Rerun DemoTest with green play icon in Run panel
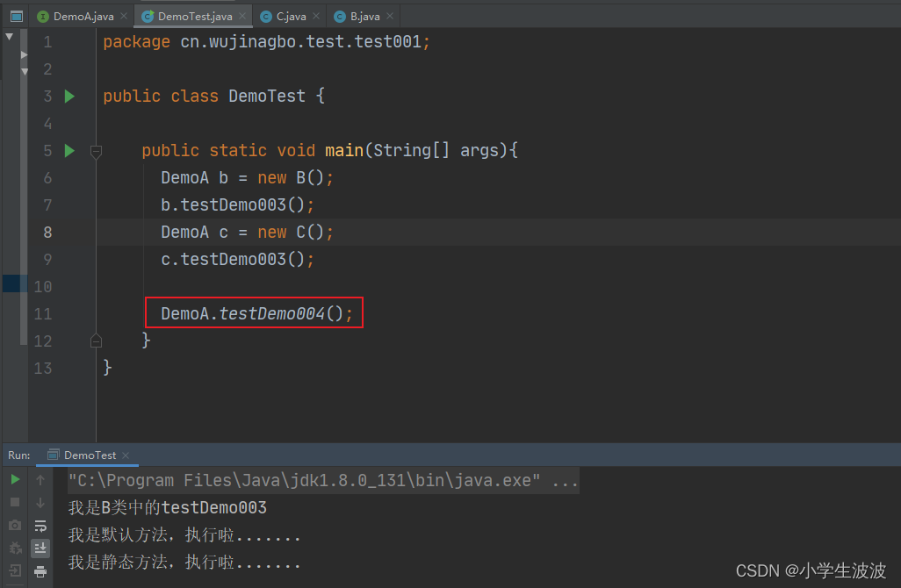Screen dimensions: 901x588 click(x=16, y=479)
